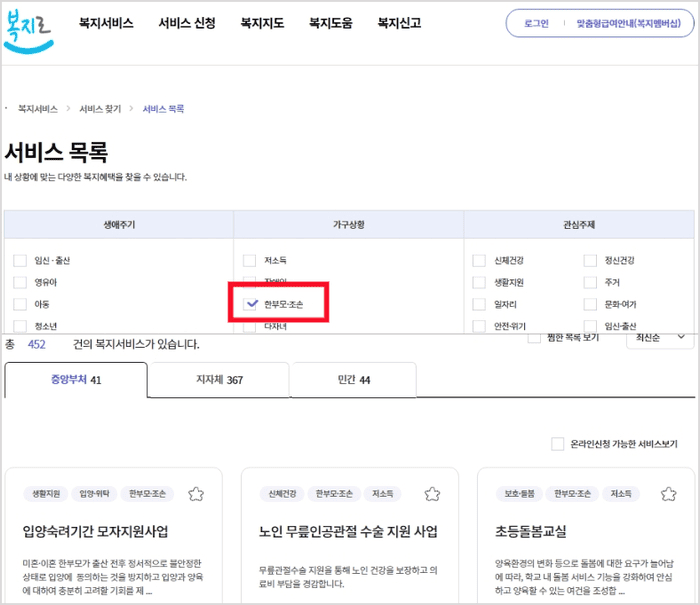Go to 서비스 찾기 breadcrumb
This screenshot has height=605, width=700.
pyautogui.click(x=100, y=109)
